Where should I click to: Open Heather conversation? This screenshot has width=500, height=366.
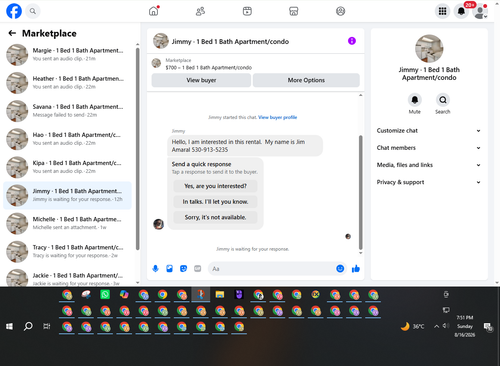point(68,83)
